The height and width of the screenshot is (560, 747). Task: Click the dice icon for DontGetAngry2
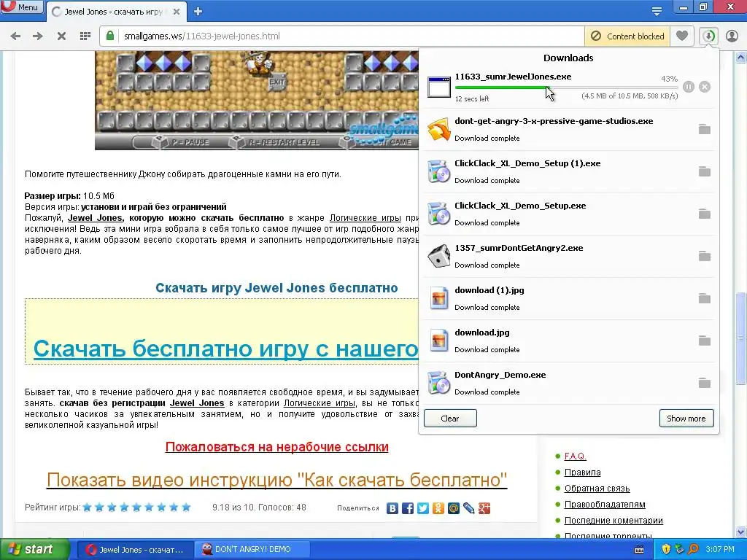(438, 257)
